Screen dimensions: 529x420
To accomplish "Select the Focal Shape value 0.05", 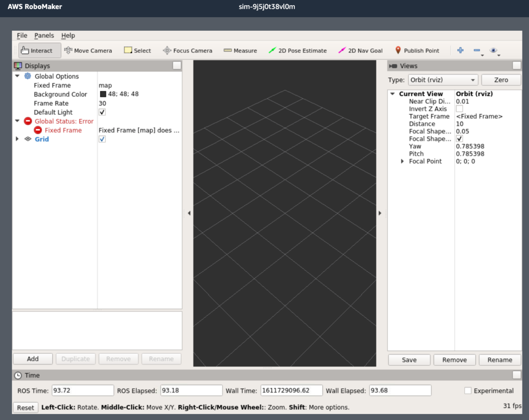I will click(462, 131).
